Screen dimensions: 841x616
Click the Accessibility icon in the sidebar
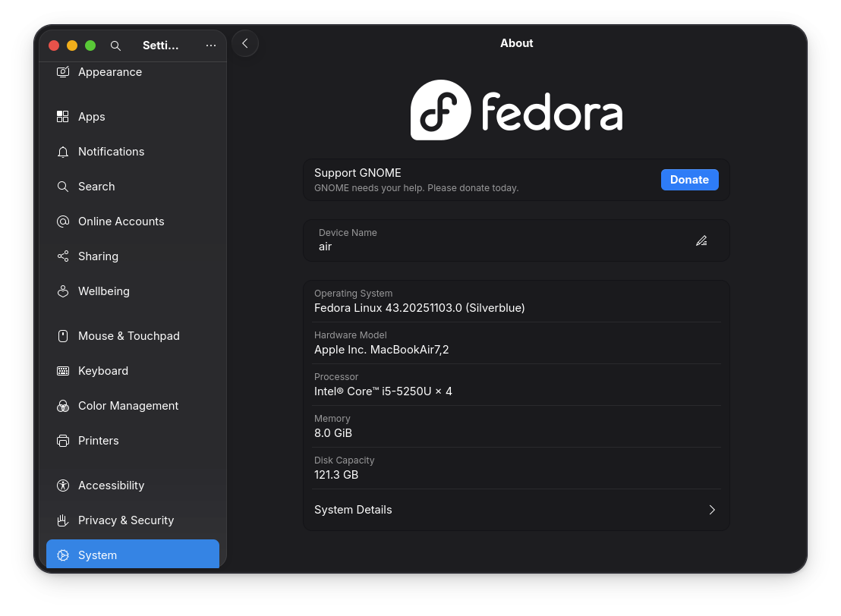[62, 486]
